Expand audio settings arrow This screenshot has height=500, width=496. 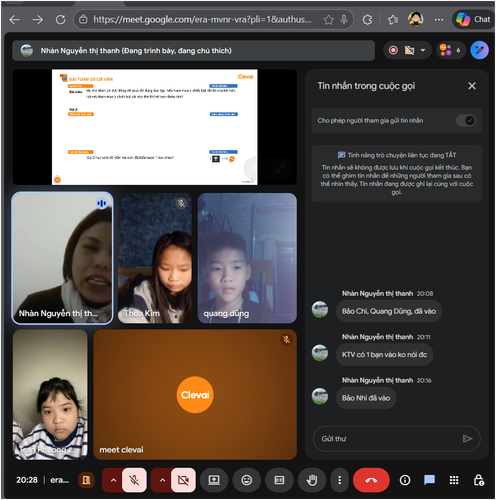113,480
